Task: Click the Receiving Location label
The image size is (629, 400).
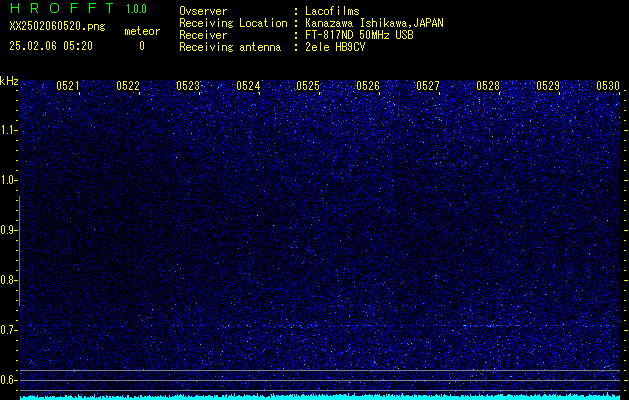Action: pos(233,23)
